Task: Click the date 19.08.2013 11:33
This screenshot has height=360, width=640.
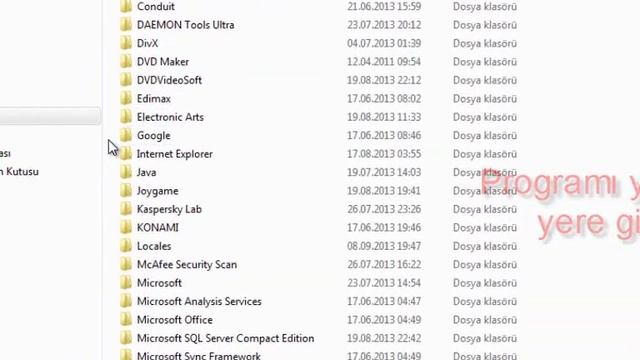Action: (x=384, y=117)
